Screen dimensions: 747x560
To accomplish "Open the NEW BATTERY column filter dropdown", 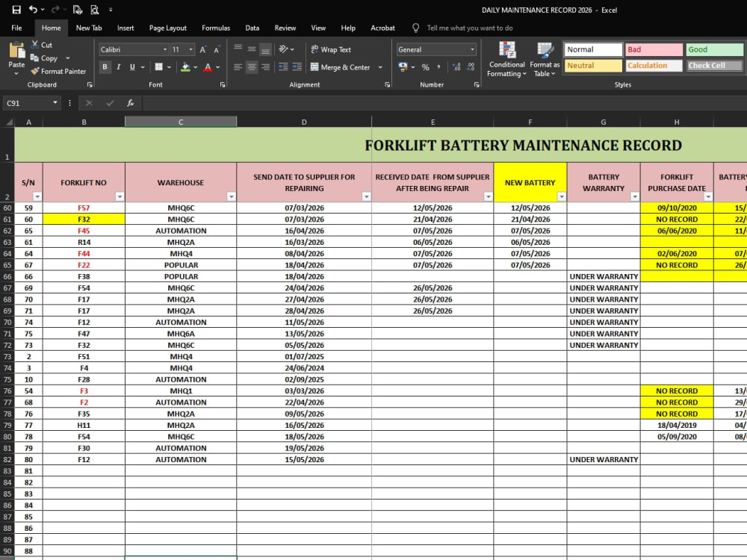I will [562, 196].
